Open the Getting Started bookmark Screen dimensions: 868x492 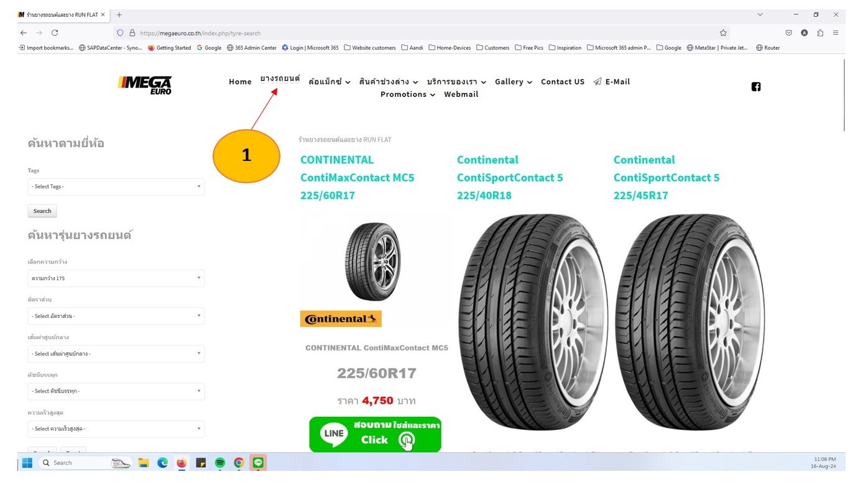point(169,48)
